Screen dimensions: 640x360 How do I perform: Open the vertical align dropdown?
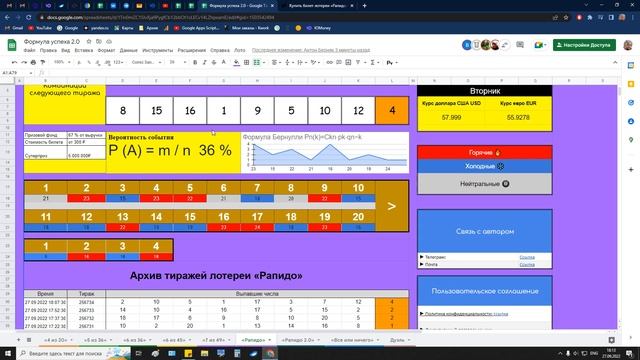pyautogui.click(x=289, y=62)
